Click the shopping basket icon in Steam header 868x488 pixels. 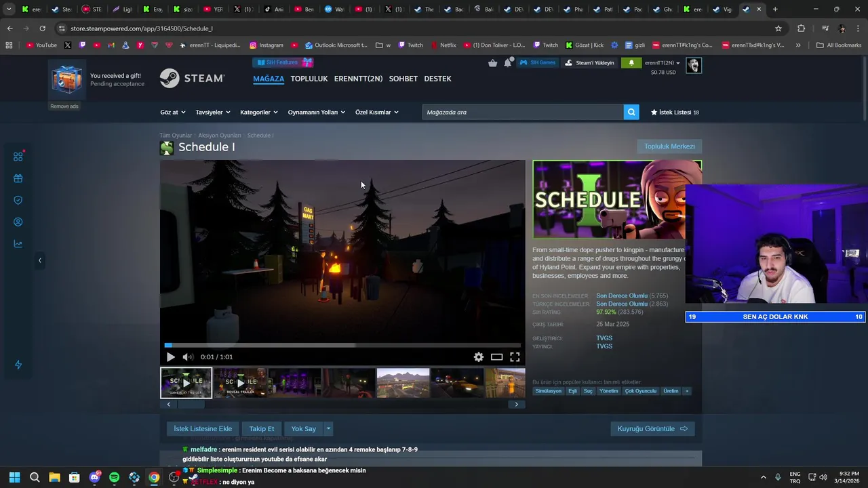click(x=493, y=63)
